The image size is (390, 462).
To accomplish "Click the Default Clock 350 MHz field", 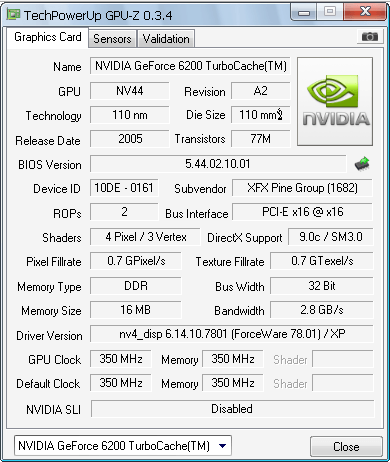I will pos(121,383).
